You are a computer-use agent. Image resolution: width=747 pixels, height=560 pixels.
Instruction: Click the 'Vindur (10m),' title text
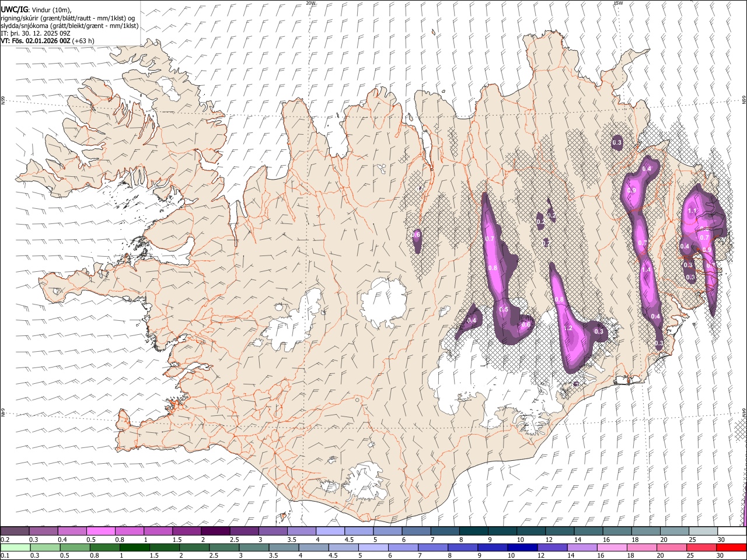coord(51,10)
